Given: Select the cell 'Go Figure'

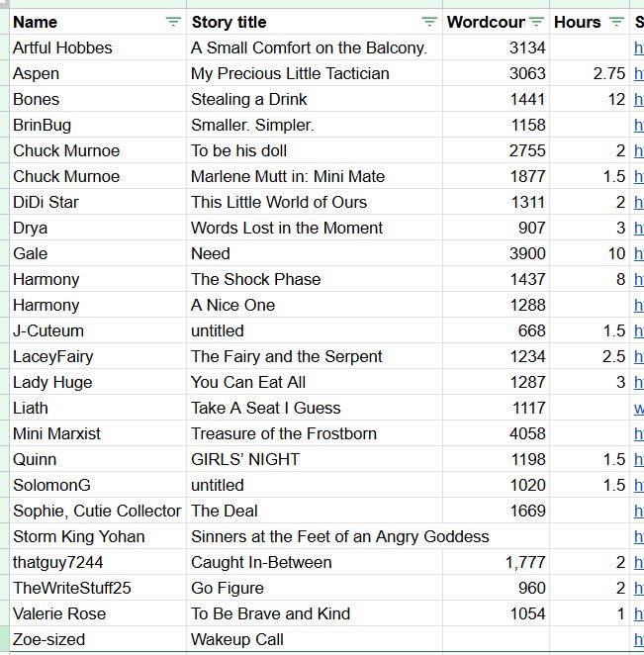Looking at the screenshot, I should [x=315, y=588].
